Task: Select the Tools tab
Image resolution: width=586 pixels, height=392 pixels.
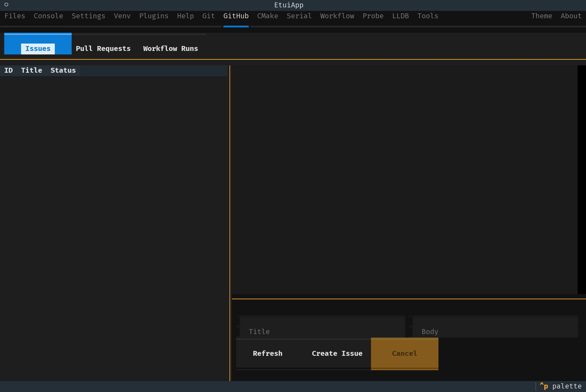Action: click(x=428, y=16)
